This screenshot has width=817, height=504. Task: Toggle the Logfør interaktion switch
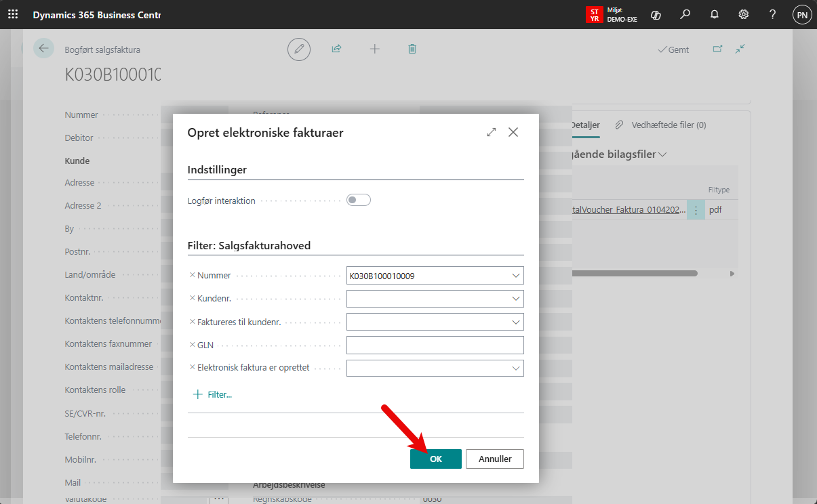pos(359,200)
